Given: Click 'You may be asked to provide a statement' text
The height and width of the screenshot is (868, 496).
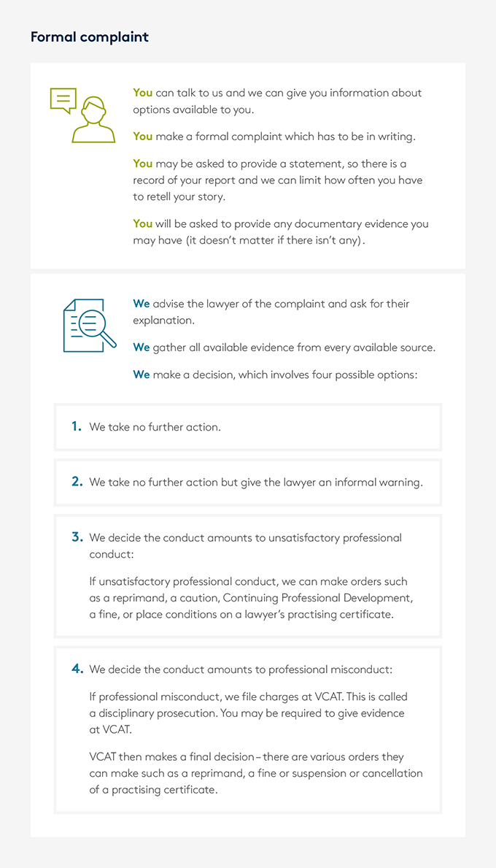Looking at the screenshot, I should 278,180.
